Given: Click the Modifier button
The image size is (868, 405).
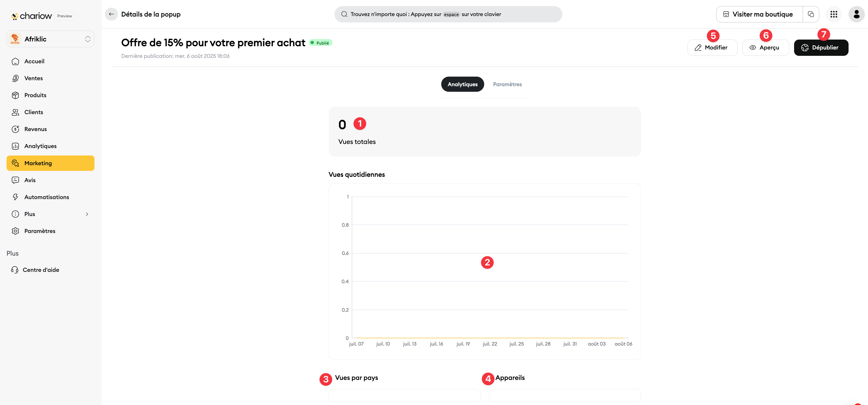Looking at the screenshot, I should [712, 48].
